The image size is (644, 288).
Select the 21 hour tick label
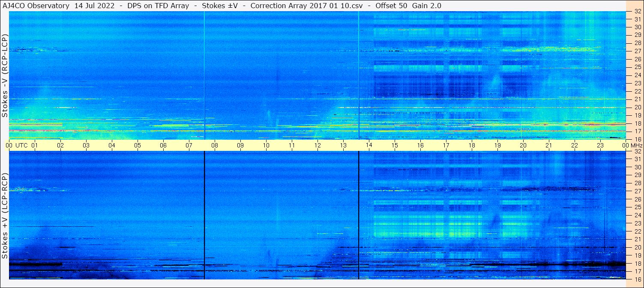point(549,145)
